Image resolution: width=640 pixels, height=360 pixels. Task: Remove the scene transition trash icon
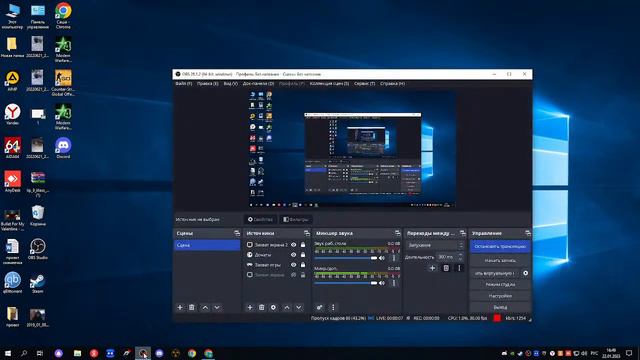click(x=446, y=268)
